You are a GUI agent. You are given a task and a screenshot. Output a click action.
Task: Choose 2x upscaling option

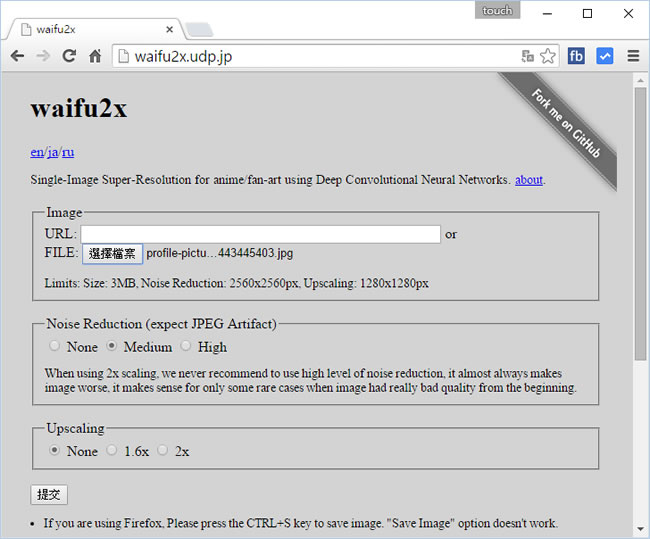[x=163, y=450]
